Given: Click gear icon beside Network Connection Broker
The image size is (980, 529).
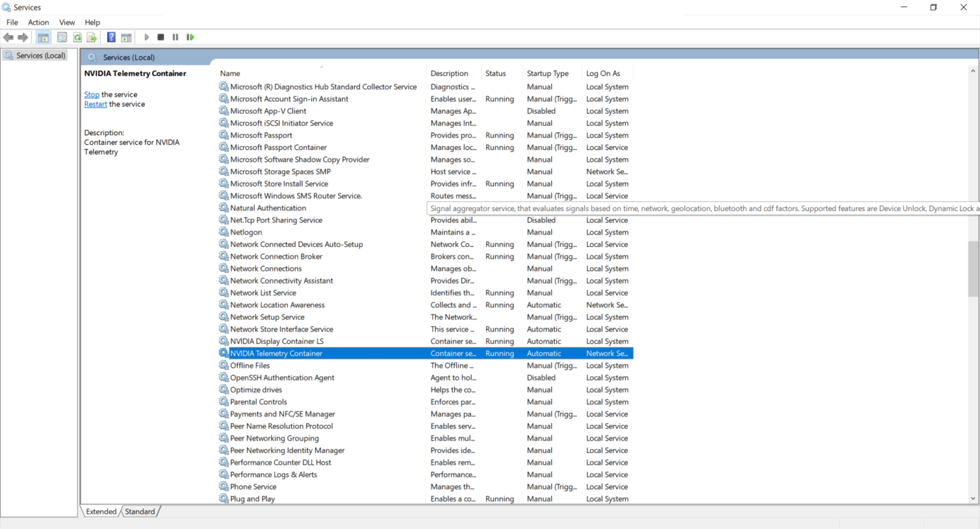Looking at the screenshot, I should 224,257.
